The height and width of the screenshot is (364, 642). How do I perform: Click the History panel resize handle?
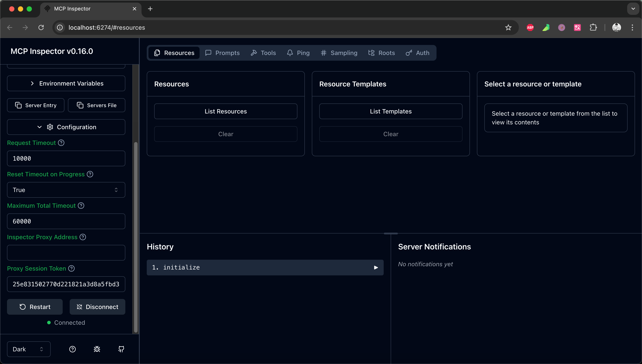coord(391,234)
